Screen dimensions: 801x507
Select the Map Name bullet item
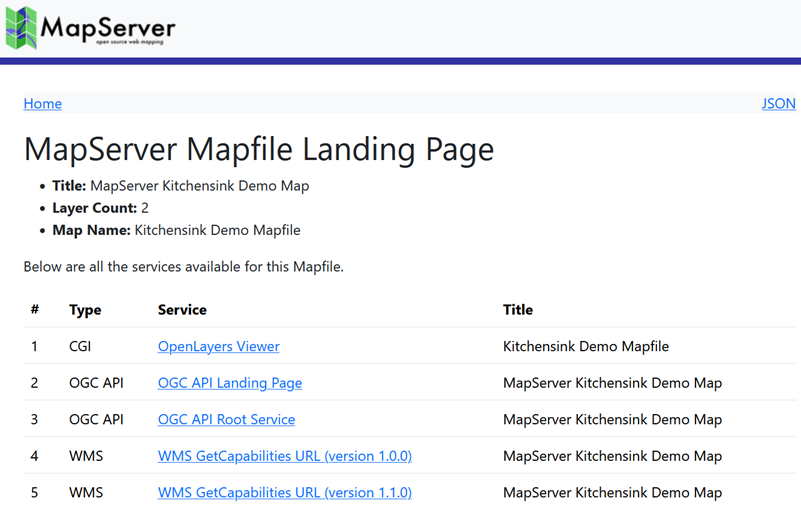coord(176,230)
